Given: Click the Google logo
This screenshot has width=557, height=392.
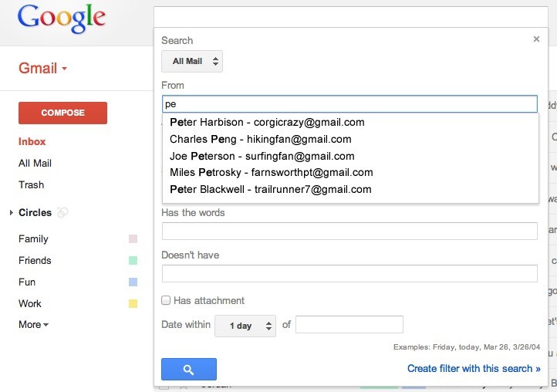Looking at the screenshot, I should click(62, 19).
